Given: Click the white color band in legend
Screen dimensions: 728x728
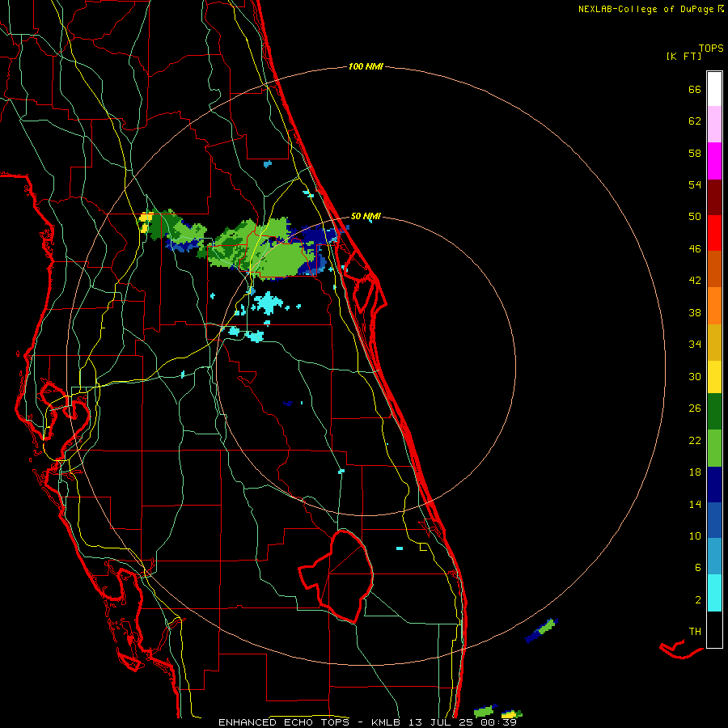Looking at the screenshot, I should (x=714, y=89).
